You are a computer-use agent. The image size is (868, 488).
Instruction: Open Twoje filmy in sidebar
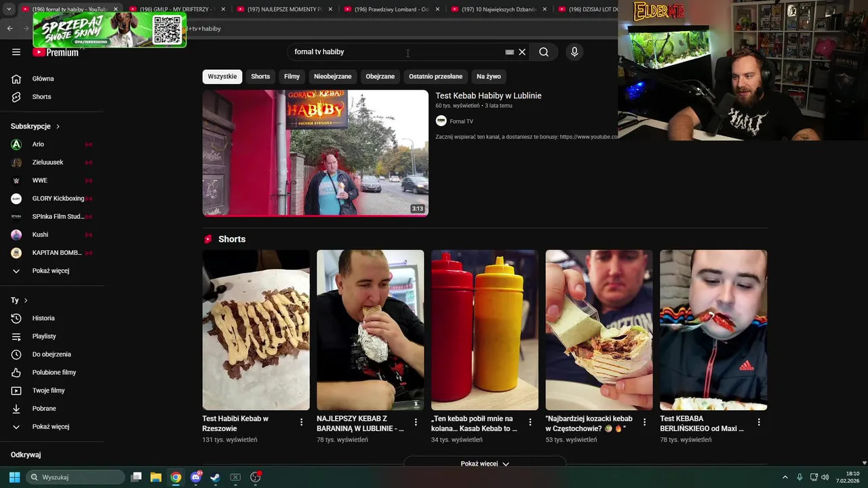(52, 390)
